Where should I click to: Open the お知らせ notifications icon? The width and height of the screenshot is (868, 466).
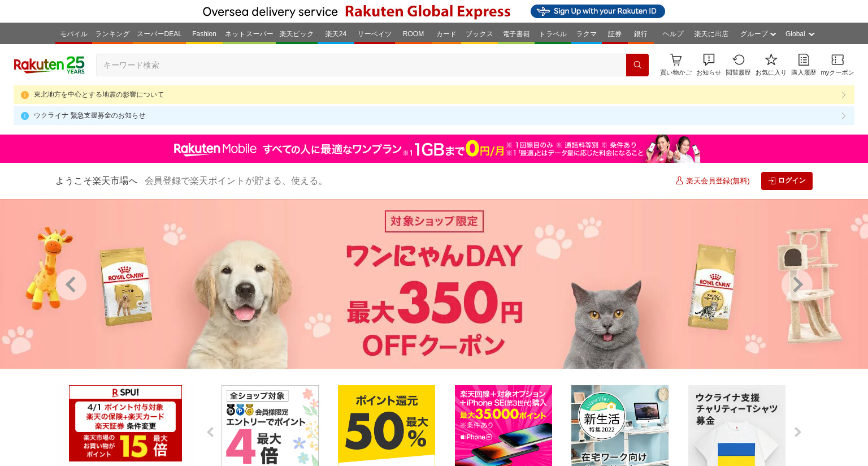(x=709, y=64)
